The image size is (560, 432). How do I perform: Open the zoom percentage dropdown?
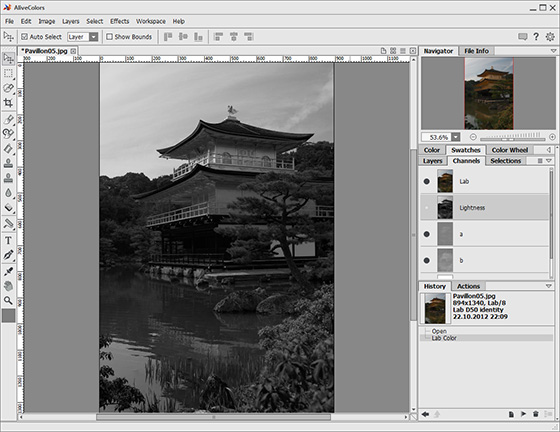[456, 137]
